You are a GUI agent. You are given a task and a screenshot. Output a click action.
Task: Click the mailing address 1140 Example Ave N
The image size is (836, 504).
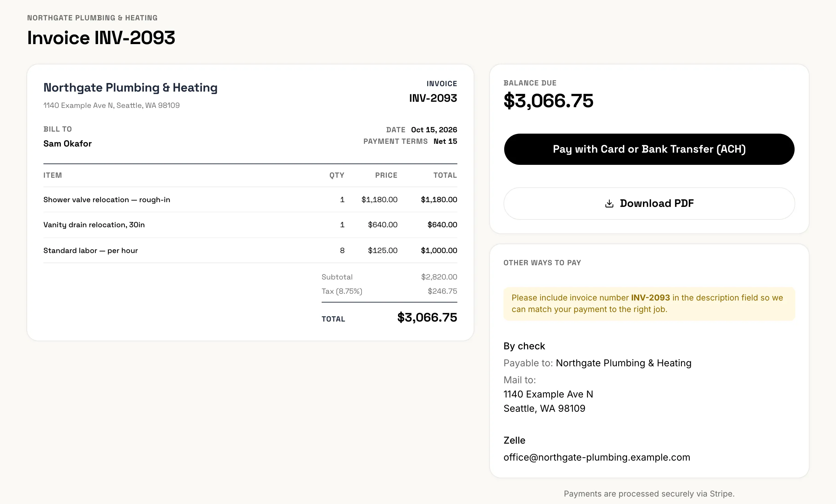548,394
